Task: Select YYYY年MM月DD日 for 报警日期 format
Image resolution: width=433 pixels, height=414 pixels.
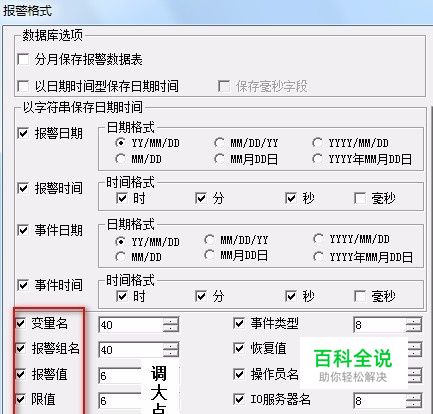Action: (x=317, y=159)
